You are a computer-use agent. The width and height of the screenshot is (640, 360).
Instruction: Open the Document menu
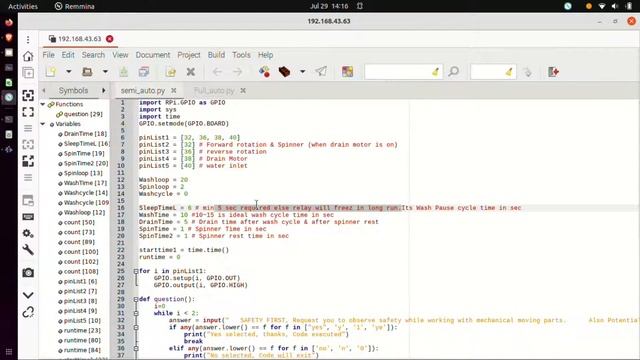[153, 55]
